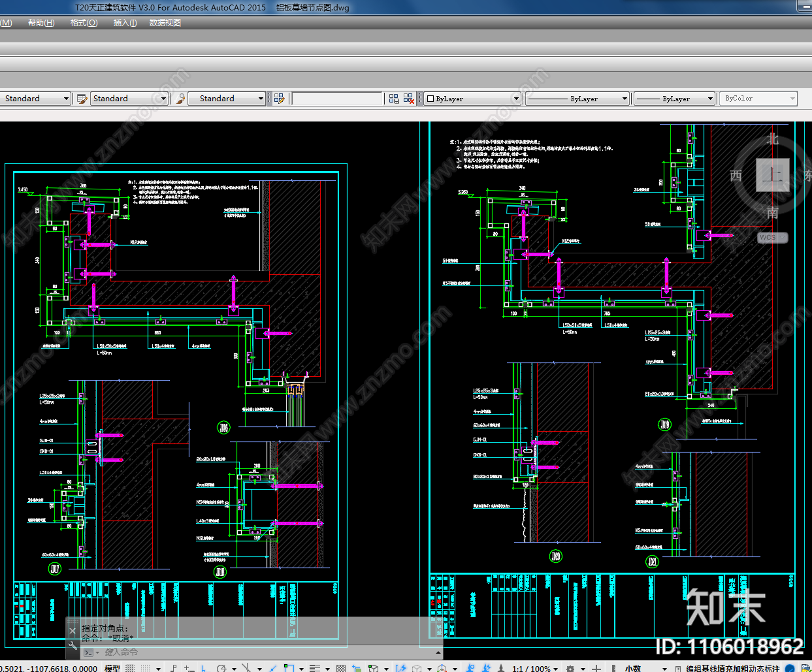Open recent commands prompt icon

(x=89, y=652)
